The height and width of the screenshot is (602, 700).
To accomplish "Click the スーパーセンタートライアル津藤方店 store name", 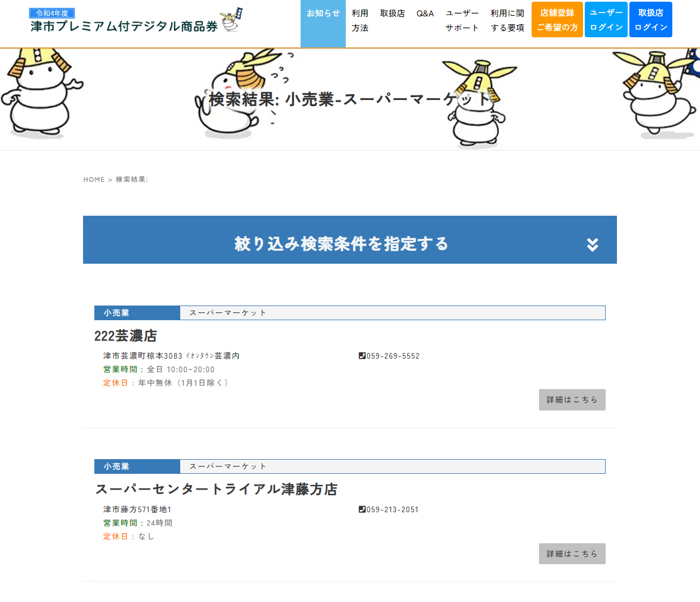I will (x=216, y=489).
